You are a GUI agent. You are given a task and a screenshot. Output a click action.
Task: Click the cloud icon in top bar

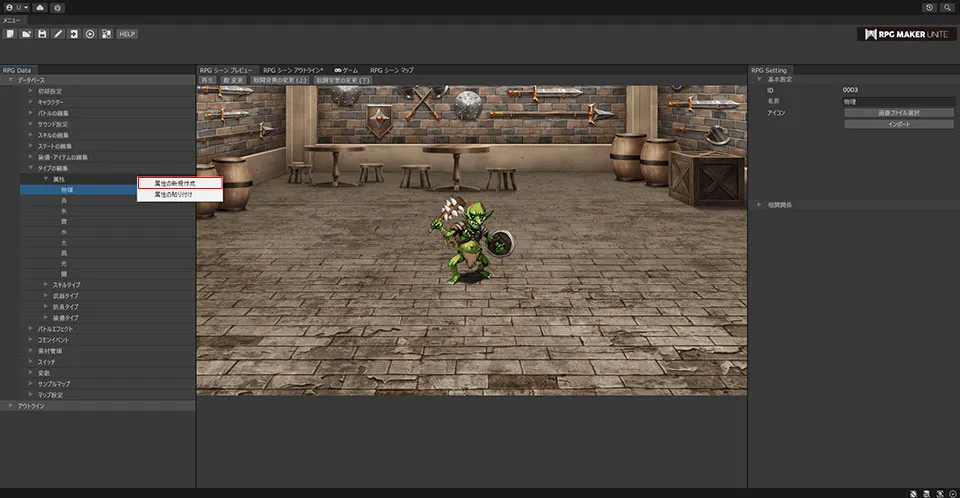tap(39, 7)
